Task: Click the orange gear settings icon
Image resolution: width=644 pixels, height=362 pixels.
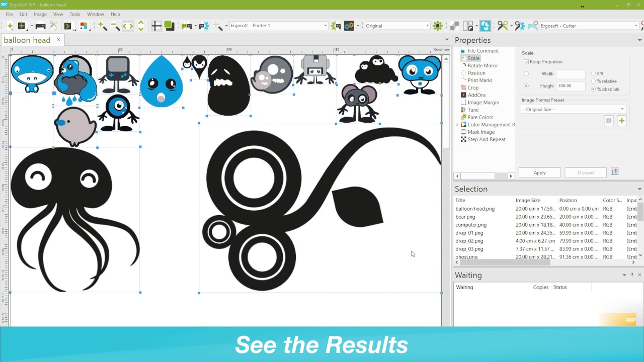Action: [349, 26]
